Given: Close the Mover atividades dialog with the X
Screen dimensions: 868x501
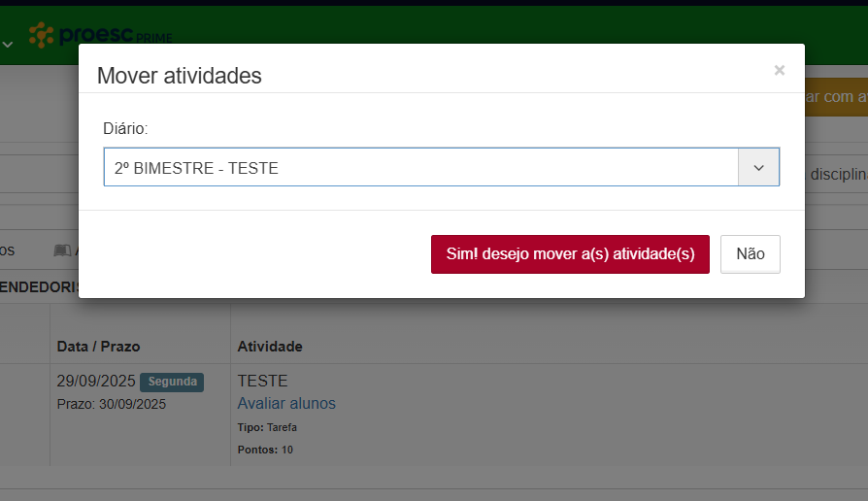Looking at the screenshot, I should 779,70.
